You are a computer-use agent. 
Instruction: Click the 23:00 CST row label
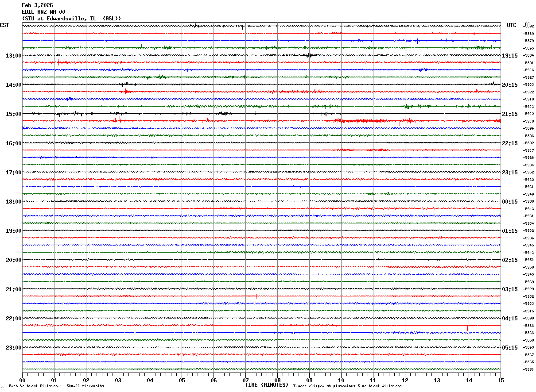pos(13,348)
